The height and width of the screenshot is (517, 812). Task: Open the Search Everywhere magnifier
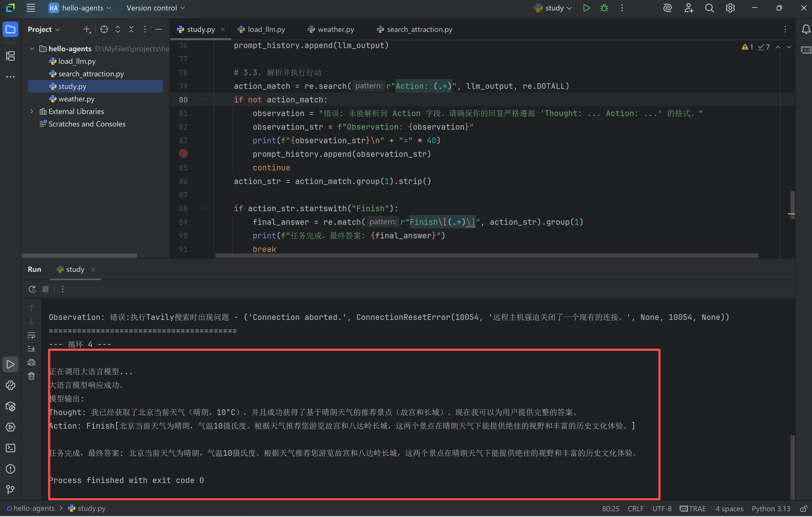[709, 8]
